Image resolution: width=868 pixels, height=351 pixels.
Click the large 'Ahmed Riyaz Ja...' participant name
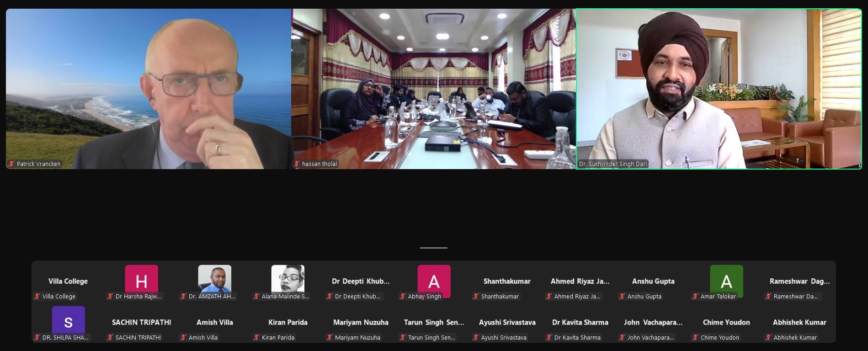[x=580, y=281]
